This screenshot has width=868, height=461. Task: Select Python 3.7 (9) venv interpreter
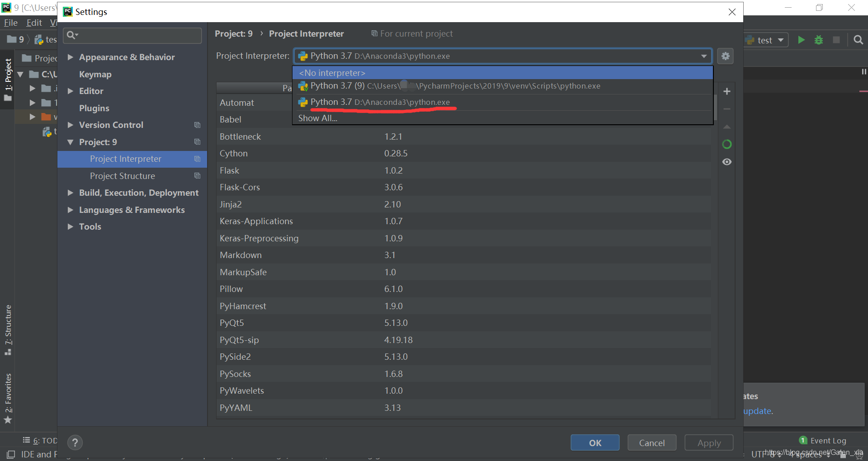(503, 86)
